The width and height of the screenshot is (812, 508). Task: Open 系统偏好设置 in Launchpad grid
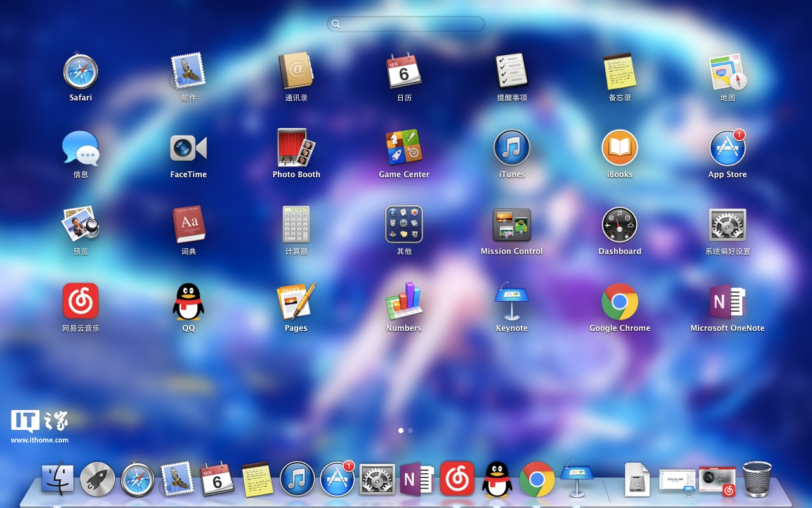pos(728,225)
